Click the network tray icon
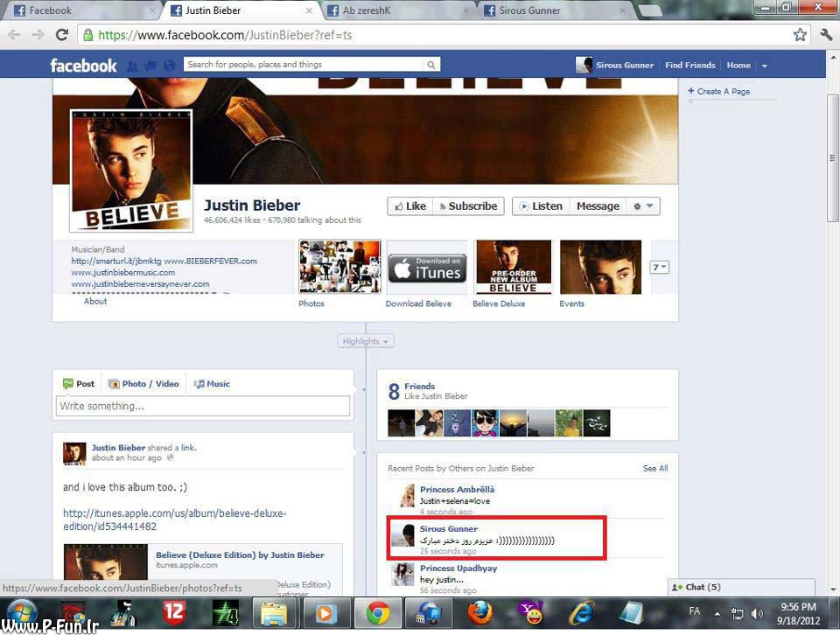 [738, 614]
